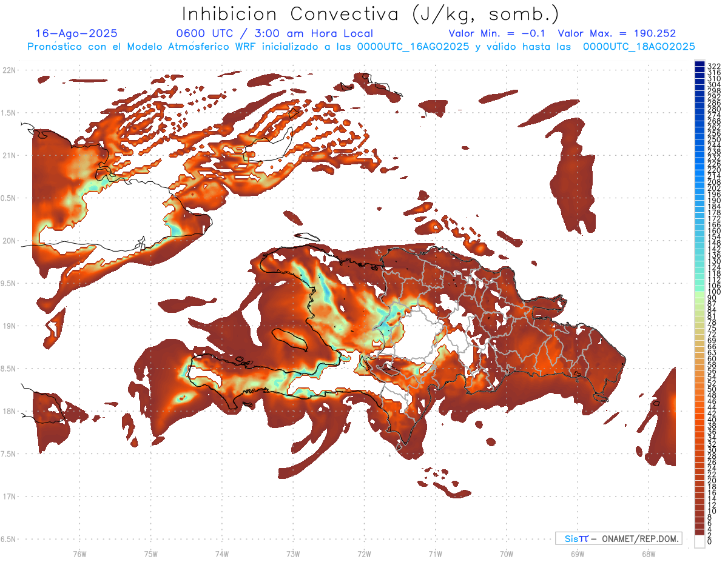Click the 17N latitude label
The width and height of the screenshot is (728, 562).
tap(8, 497)
